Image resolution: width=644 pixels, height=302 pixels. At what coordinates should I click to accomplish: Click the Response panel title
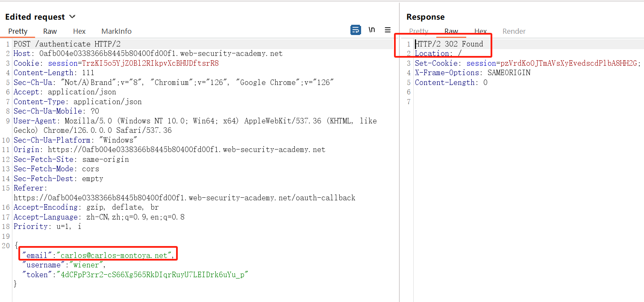[426, 17]
